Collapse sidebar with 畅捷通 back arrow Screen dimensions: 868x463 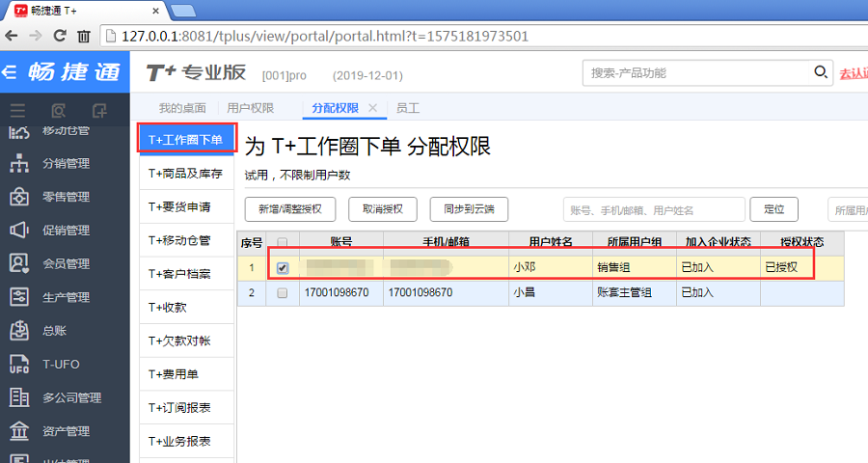(x=9, y=72)
